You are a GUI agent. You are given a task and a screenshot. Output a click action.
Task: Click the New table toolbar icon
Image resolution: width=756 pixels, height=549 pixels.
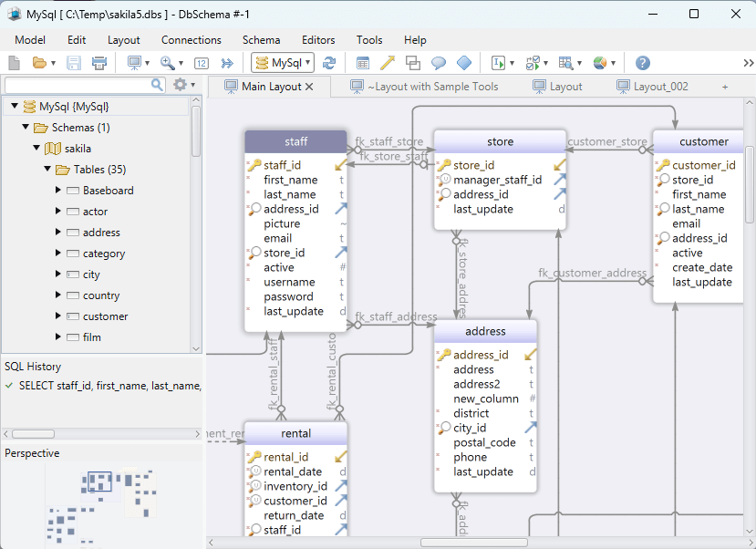363,63
